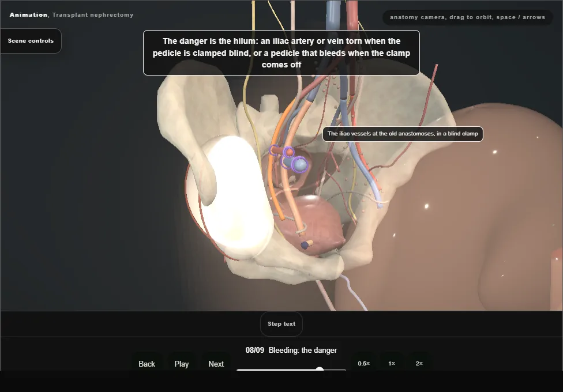Go to previous step with Back
This screenshot has width=563, height=392.
[147, 364]
